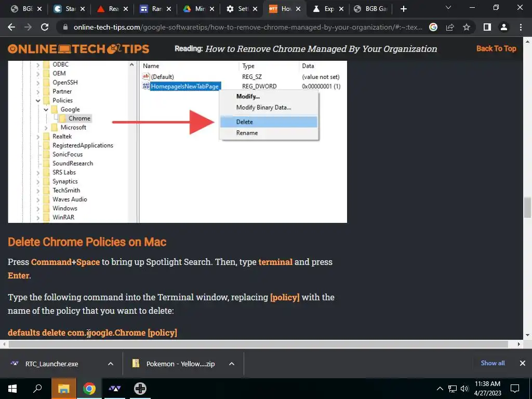Image resolution: width=532 pixels, height=399 pixels.
Task: Click the Command+Space highlighted text
Action: [x=65, y=262]
